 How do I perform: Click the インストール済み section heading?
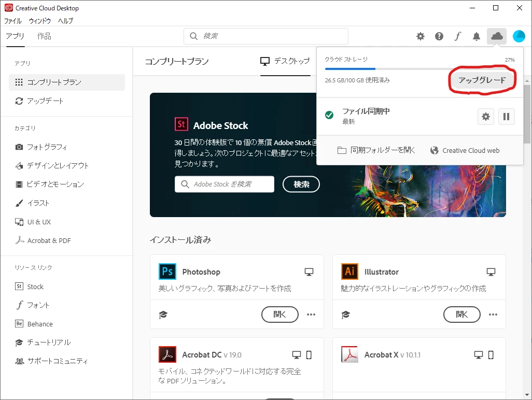(x=180, y=240)
